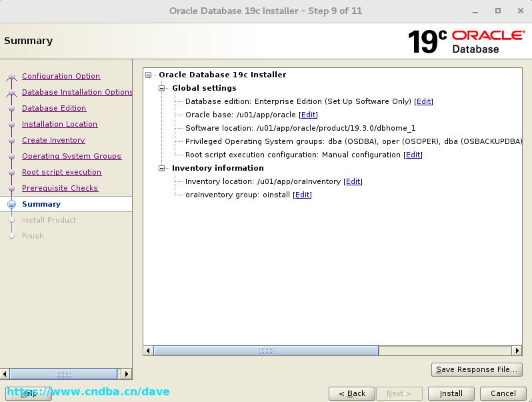Jump to Create Inventory step
The height and width of the screenshot is (402, 532).
[x=53, y=140]
